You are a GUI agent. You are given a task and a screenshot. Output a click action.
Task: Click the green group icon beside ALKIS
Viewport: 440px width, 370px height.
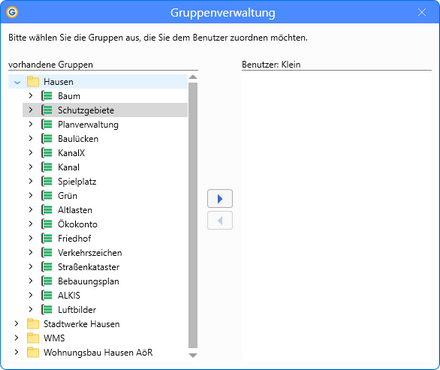[x=47, y=295]
